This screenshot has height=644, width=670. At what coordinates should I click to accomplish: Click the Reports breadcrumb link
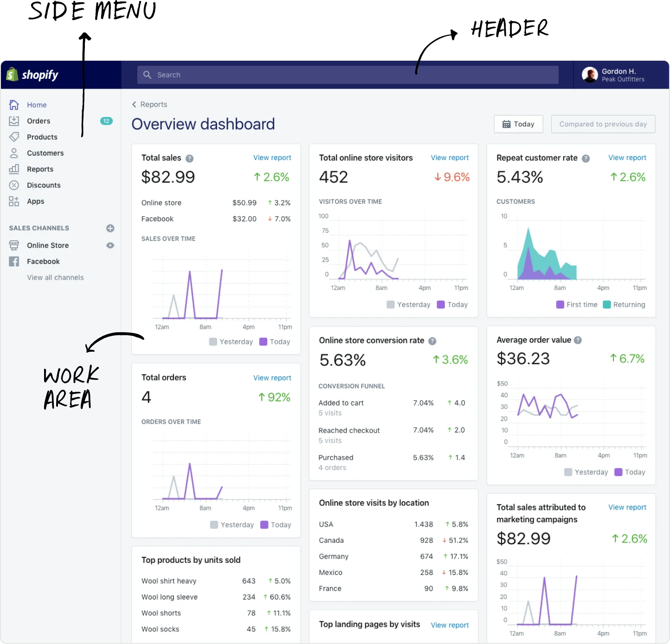pos(154,104)
